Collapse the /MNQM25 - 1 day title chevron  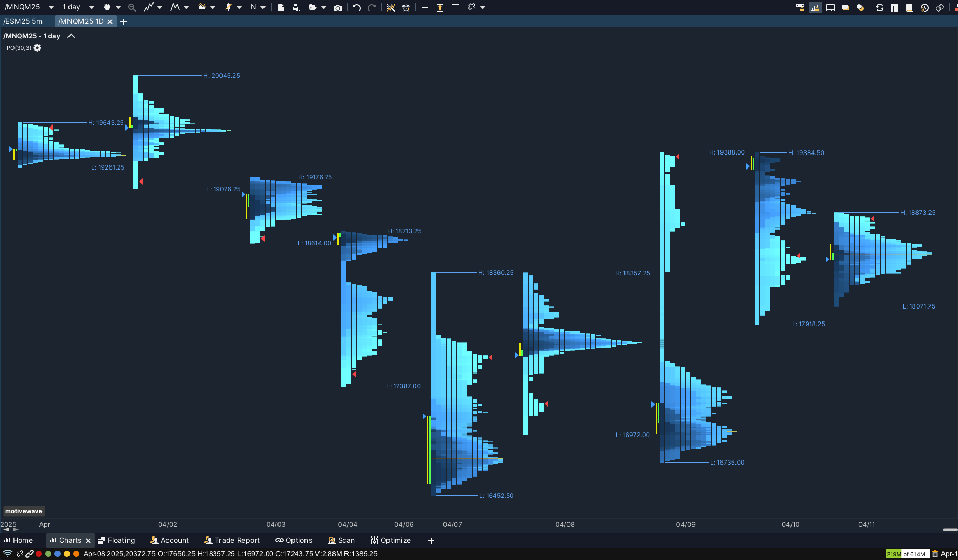point(71,36)
